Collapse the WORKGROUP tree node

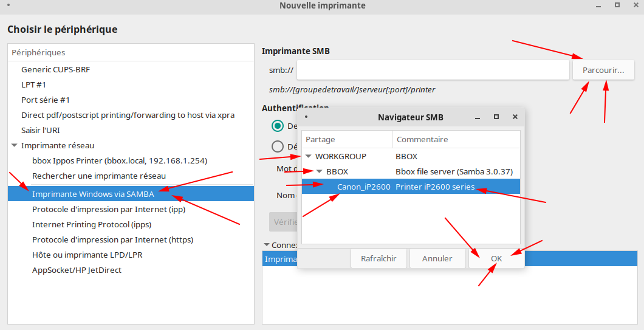(x=309, y=156)
